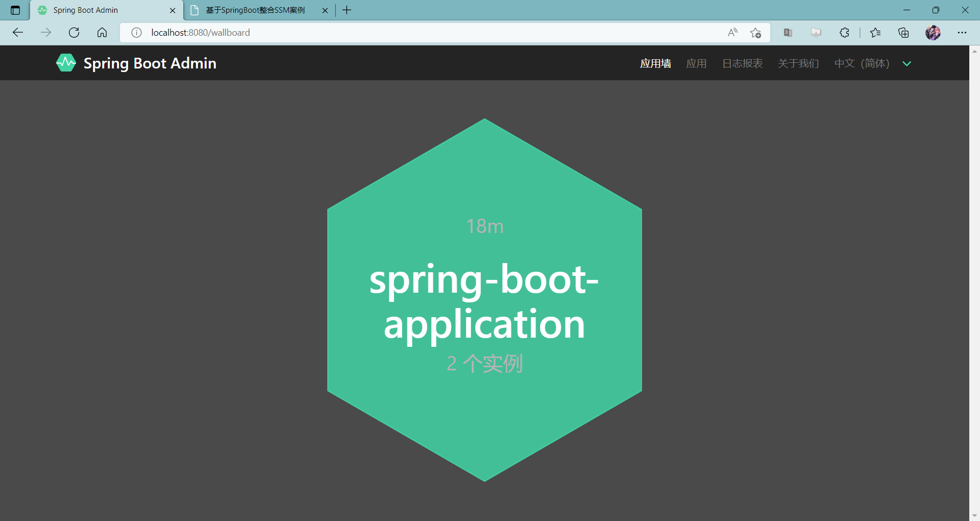Click the greyed screen cast toolbar icon
Screen dimensions: 980x521
tap(816, 33)
